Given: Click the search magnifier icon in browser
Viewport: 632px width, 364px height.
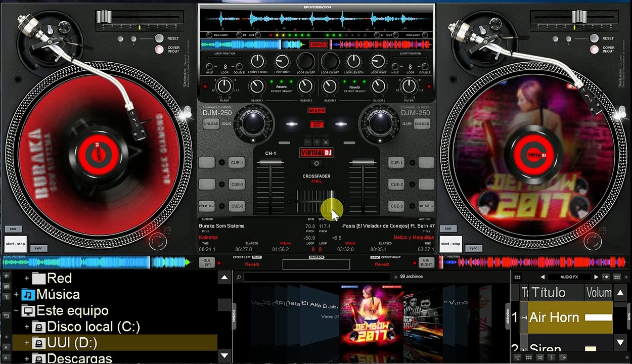Looking at the screenshot, I should 239,277.
